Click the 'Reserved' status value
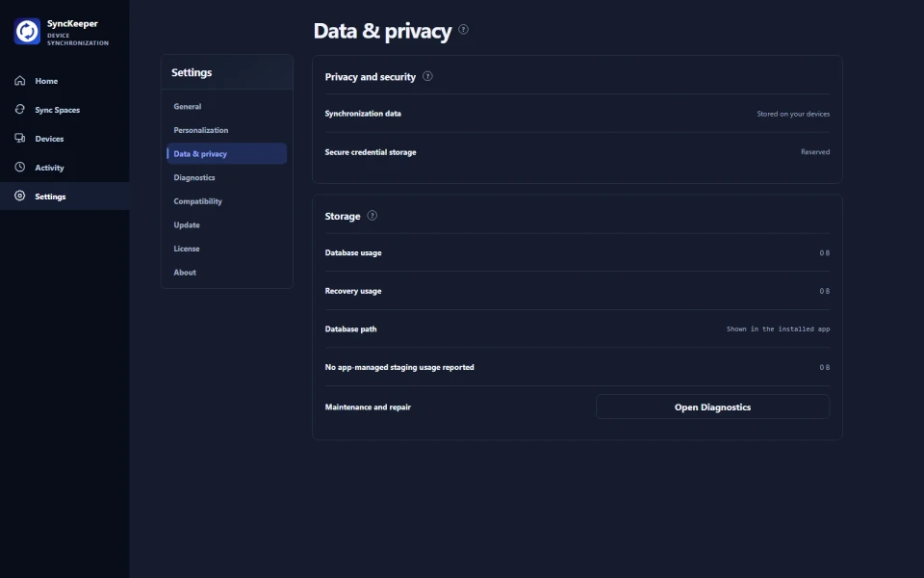This screenshot has width=924, height=578. tap(815, 151)
